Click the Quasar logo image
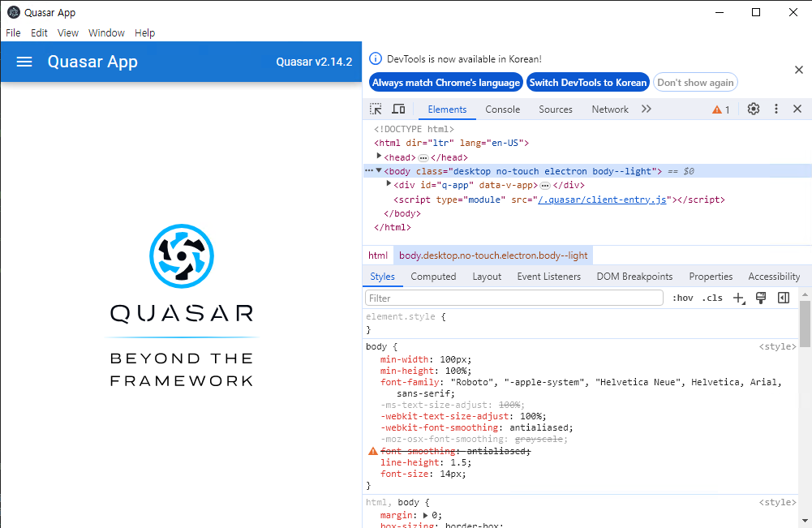 [x=181, y=255]
